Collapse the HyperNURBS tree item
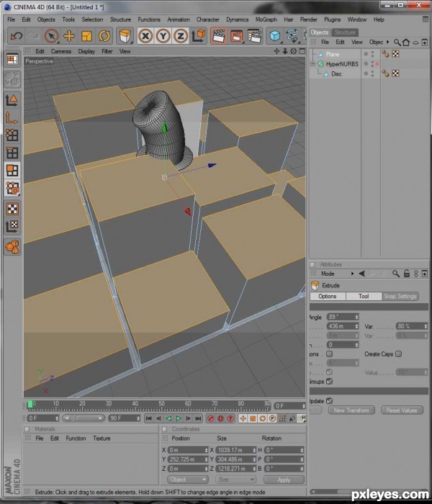 pos(312,64)
